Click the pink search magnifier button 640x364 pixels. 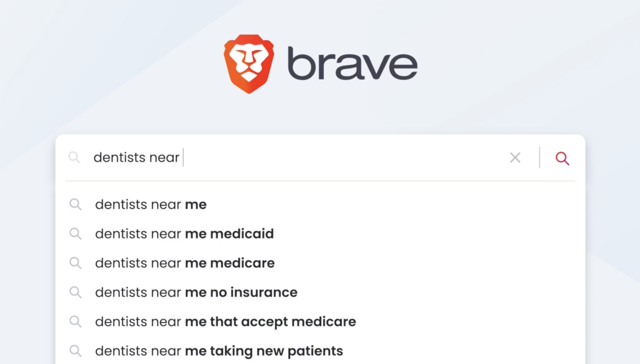(x=562, y=158)
